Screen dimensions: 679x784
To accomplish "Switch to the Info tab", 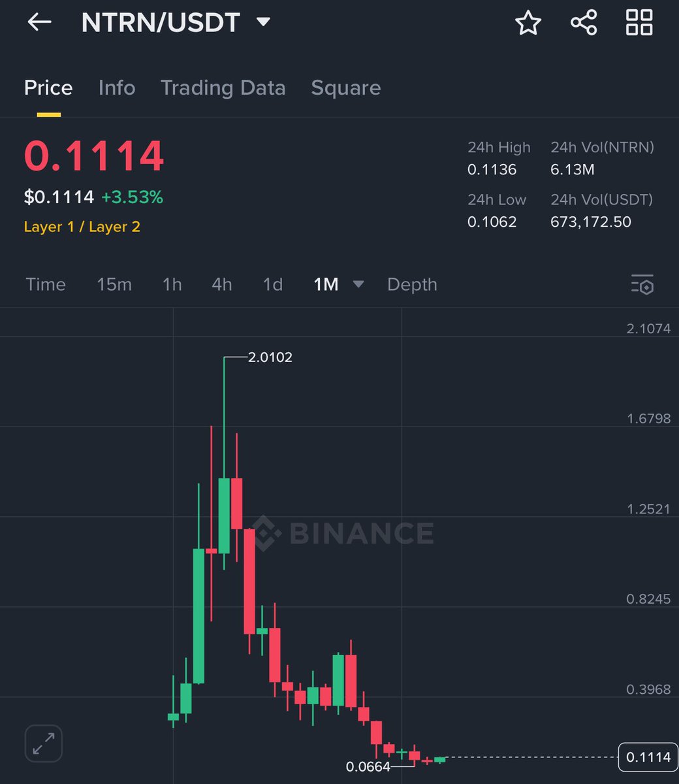I will [x=117, y=88].
